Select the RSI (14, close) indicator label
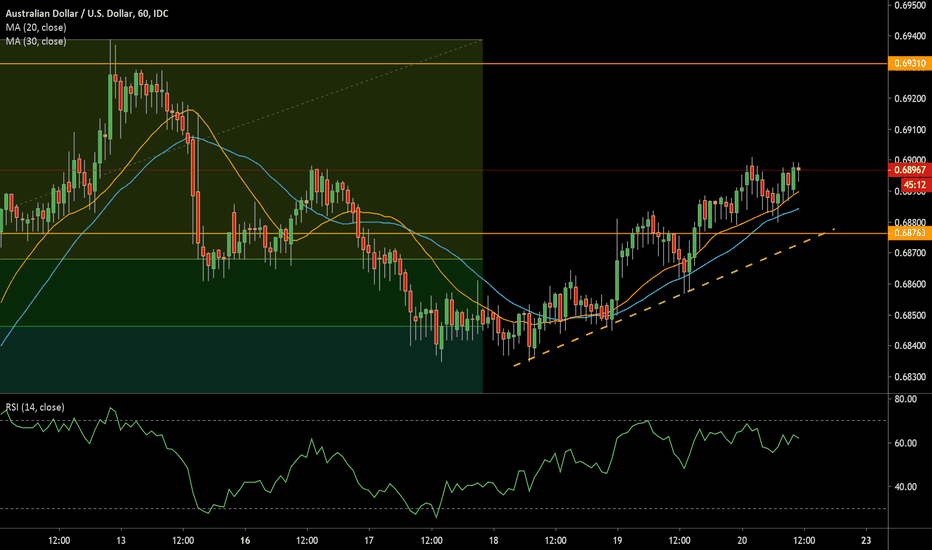The height and width of the screenshot is (550, 932). click(x=36, y=407)
